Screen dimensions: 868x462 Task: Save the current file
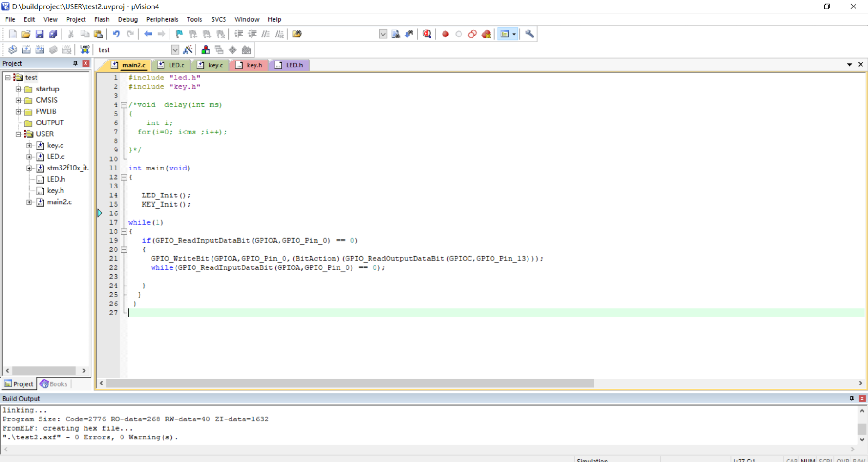point(39,34)
